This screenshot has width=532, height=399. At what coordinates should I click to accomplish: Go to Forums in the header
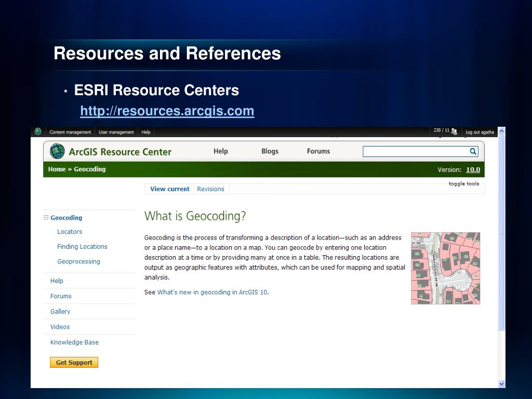pos(318,151)
